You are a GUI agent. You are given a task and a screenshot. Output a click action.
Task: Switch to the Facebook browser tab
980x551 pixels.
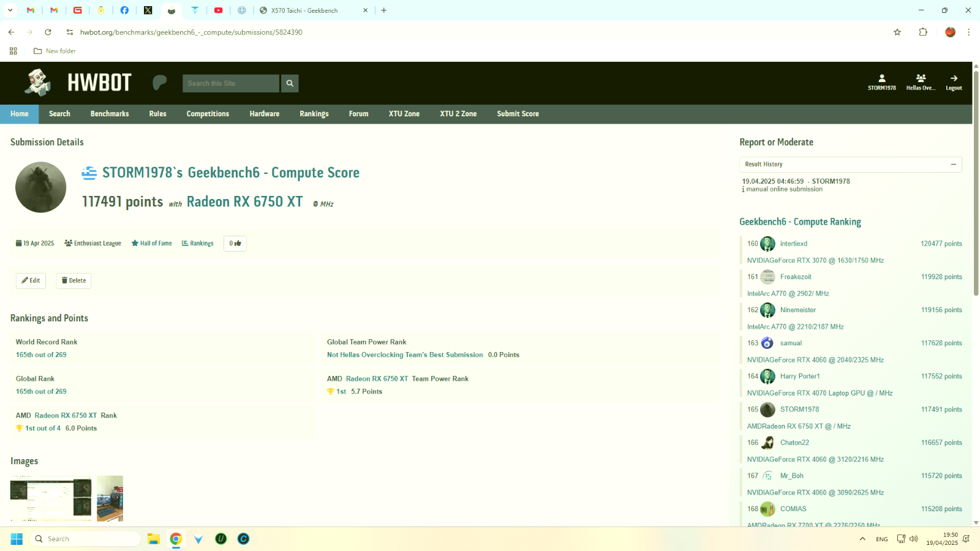(x=124, y=10)
